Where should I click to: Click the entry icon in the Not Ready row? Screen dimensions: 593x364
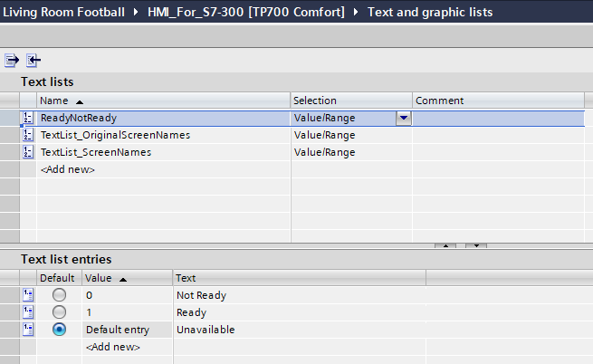(28, 295)
